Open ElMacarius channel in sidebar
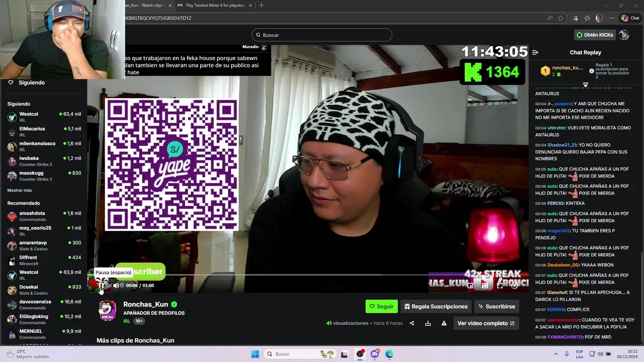 (44, 132)
